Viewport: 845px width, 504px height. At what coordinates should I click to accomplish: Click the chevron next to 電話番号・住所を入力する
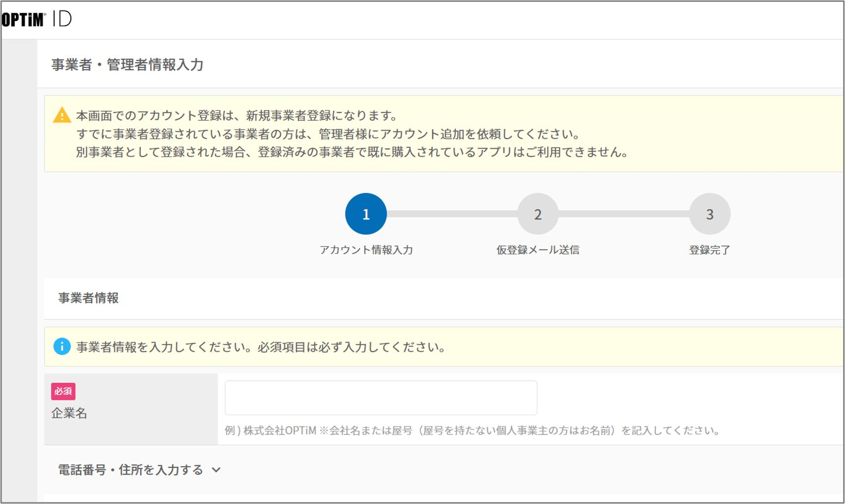coord(216,471)
